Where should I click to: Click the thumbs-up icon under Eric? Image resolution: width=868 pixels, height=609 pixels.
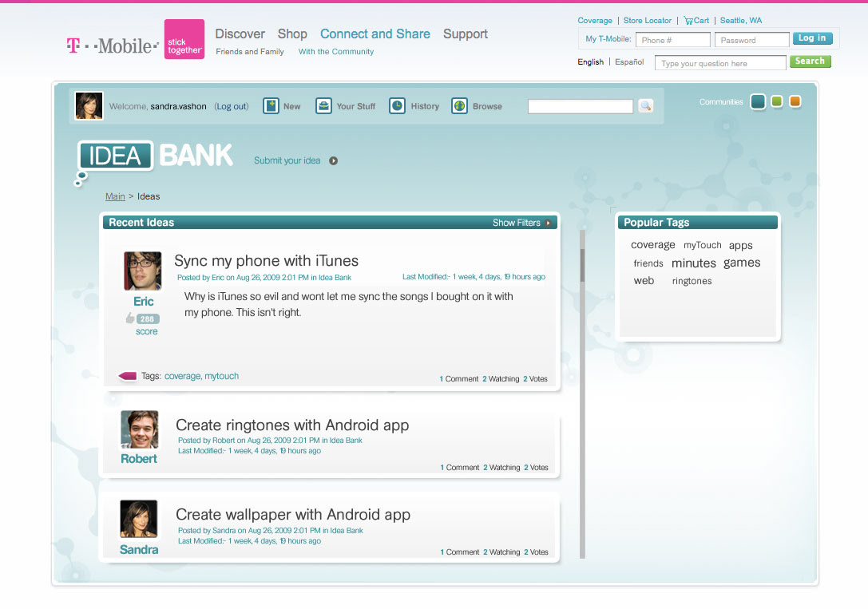click(129, 318)
